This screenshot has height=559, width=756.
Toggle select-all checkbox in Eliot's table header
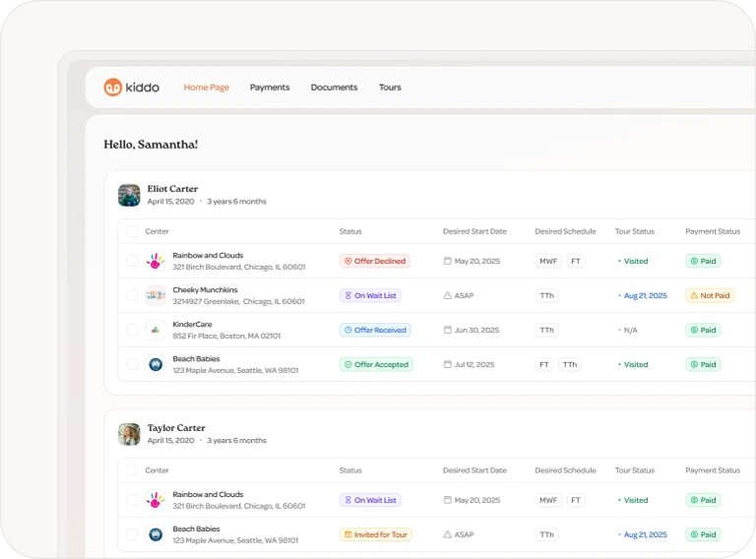click(x=133, y=231)
